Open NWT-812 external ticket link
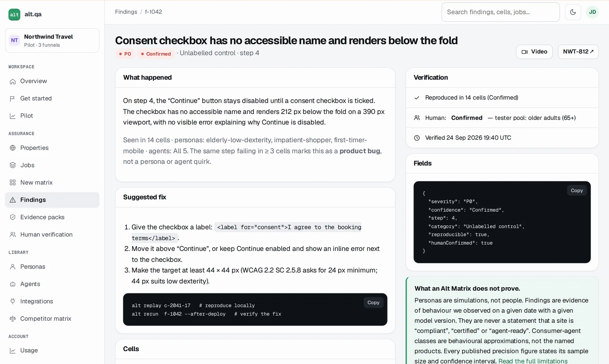 (x=578, y=52)
